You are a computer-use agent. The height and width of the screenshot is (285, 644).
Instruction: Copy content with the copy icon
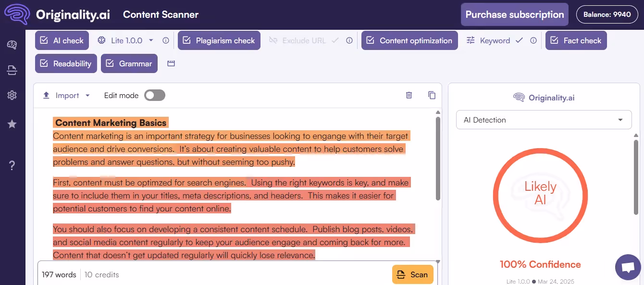pyautogui.click(x=432, y=95)
